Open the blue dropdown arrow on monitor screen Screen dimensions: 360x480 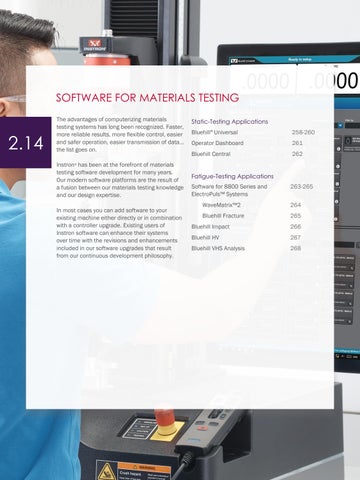click(x=340, y=125)
